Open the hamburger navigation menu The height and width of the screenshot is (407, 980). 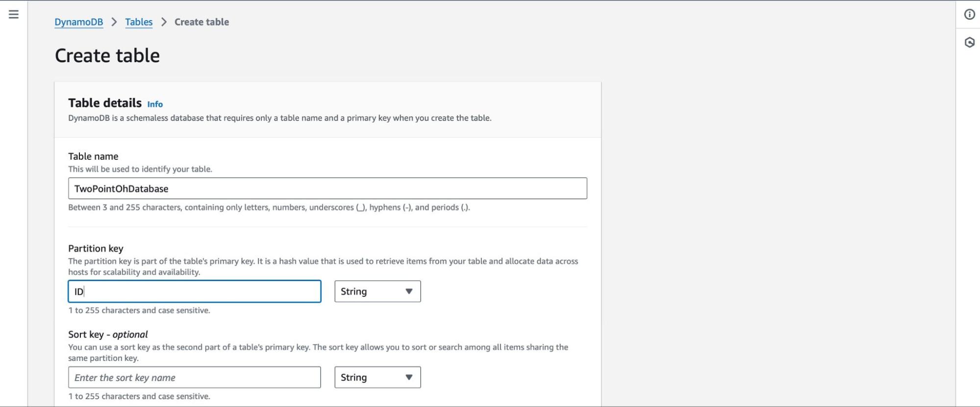pyautogui.click(x=14, y=14)
